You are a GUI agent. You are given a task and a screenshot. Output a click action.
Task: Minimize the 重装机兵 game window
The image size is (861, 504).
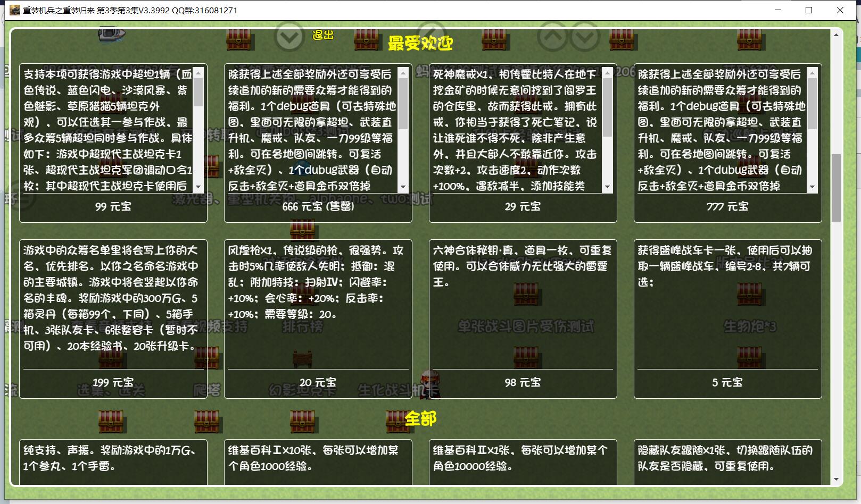(x=778, y=10)
